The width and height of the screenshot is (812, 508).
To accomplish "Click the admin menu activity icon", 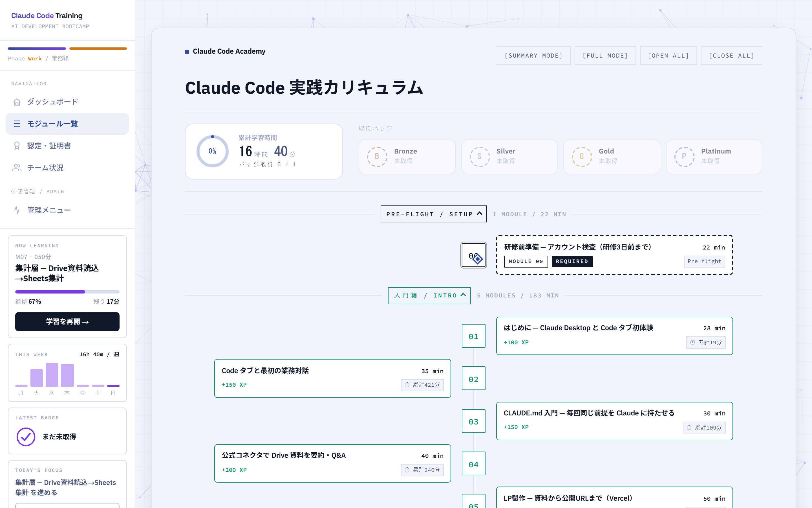I will point(17,210).
